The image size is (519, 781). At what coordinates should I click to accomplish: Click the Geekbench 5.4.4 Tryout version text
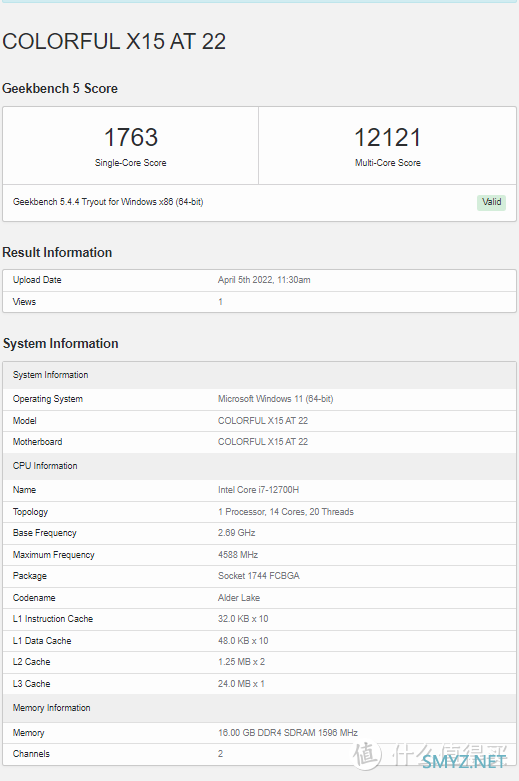(108, 202)
